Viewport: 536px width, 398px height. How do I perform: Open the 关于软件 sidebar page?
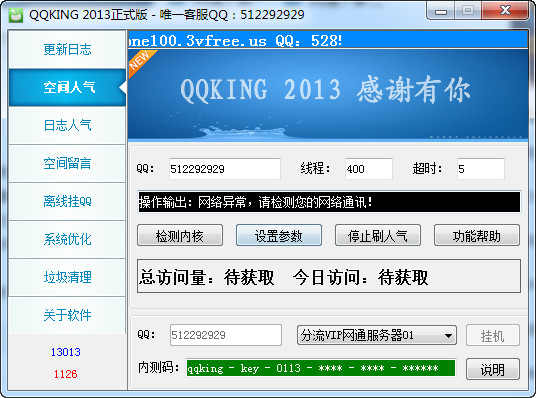67,315
